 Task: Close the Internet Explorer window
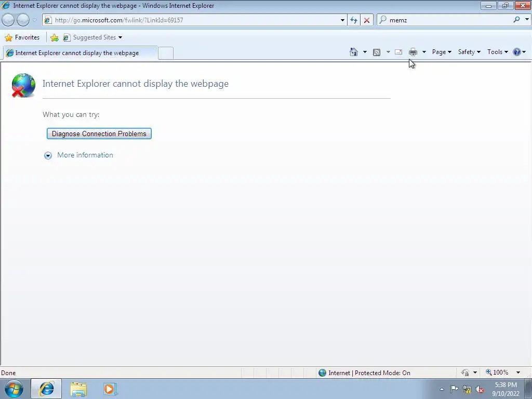coord(523,5)
